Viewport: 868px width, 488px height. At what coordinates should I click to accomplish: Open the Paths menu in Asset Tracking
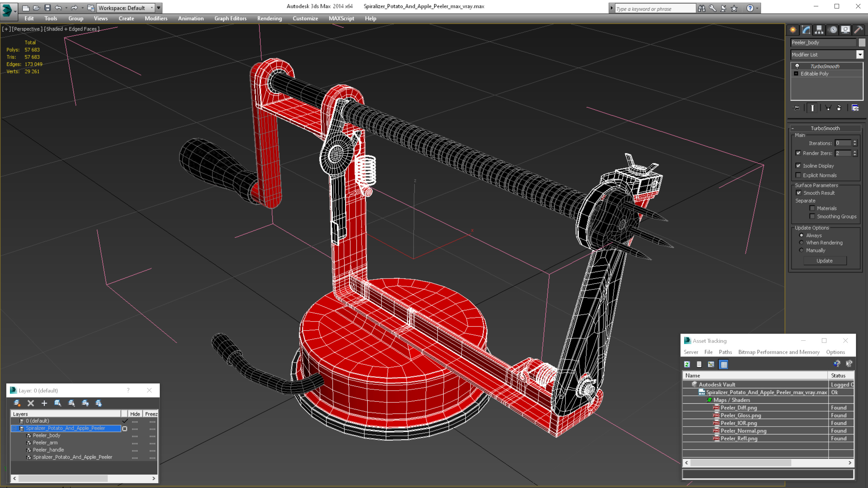[725, 352]
